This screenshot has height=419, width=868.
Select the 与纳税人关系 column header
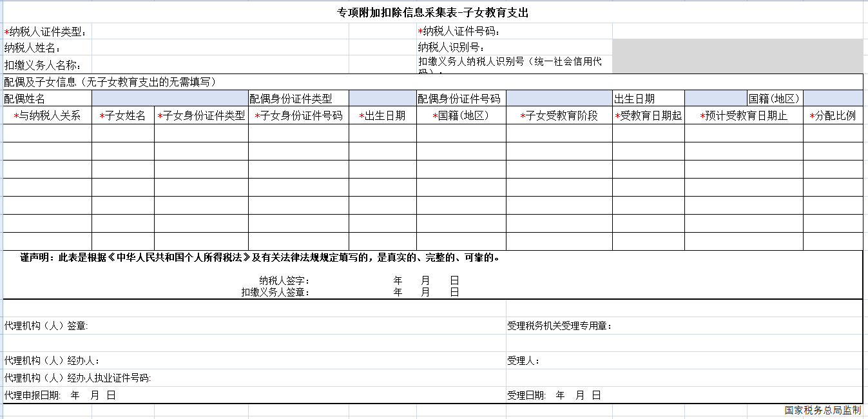pyautogui.click(x=48, y=115)
